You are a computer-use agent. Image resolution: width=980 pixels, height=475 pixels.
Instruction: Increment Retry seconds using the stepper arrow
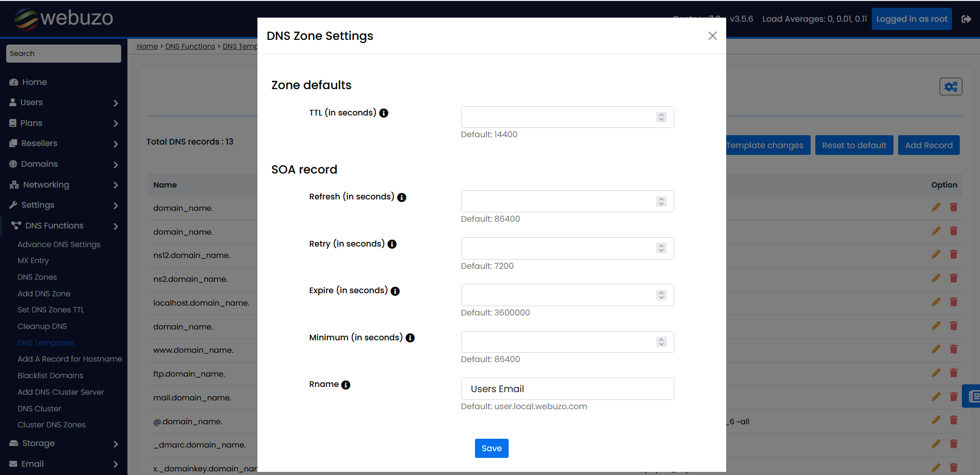click(x=661, y=246)
